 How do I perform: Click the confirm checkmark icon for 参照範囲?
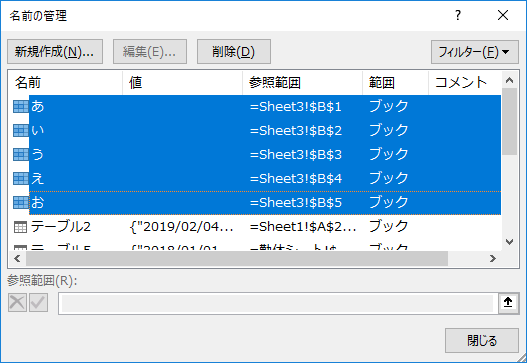click(38, 302)
